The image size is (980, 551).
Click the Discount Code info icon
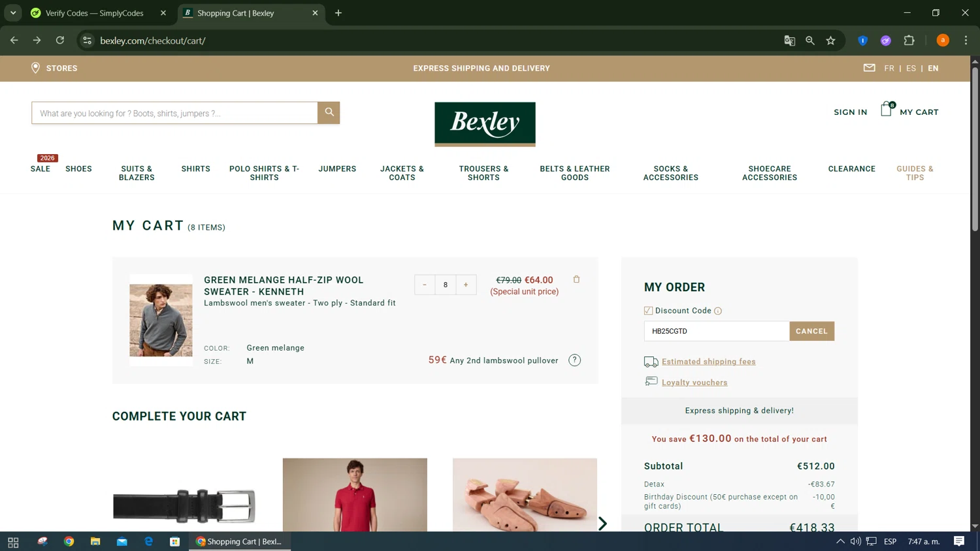(x=718, y=311)
